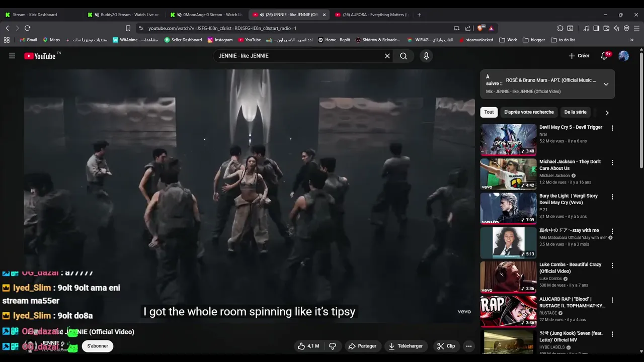The image size is (644, 362).
Task: Open options menu for Bury the Light video
Action: [x=612, y=197]
